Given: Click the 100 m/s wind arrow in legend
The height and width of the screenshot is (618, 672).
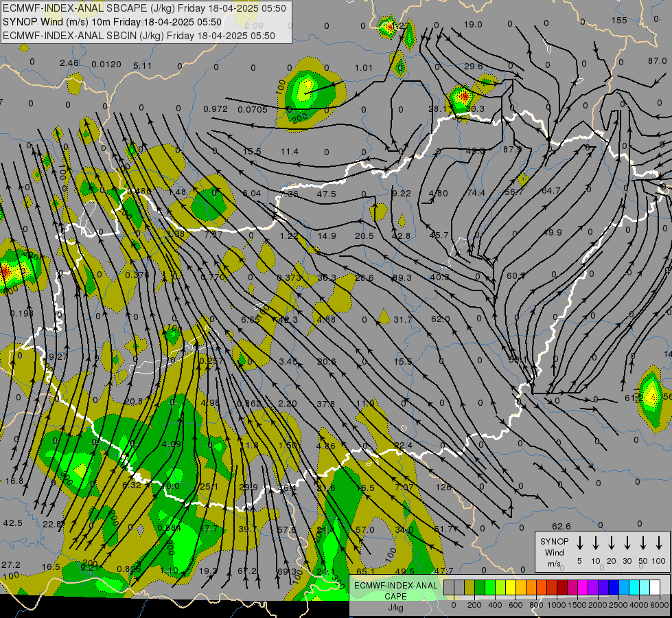Looking at the screenshot, I should [659, 543].
